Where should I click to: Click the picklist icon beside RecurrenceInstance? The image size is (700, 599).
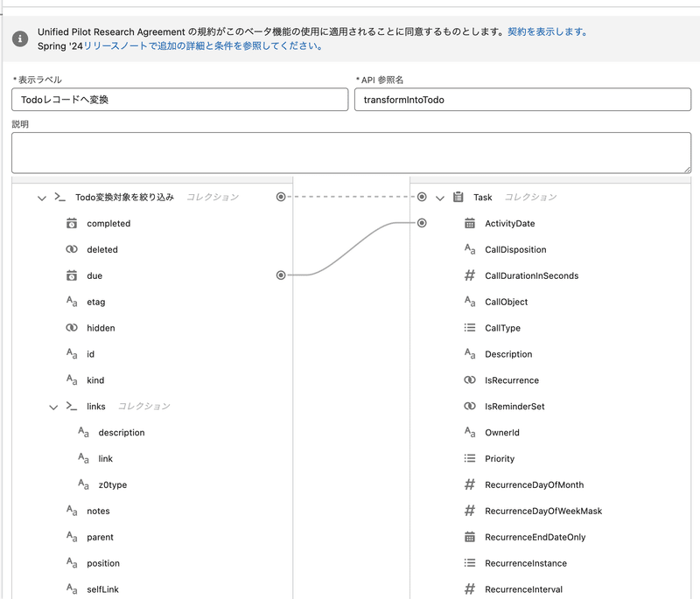tap(470, 563)
